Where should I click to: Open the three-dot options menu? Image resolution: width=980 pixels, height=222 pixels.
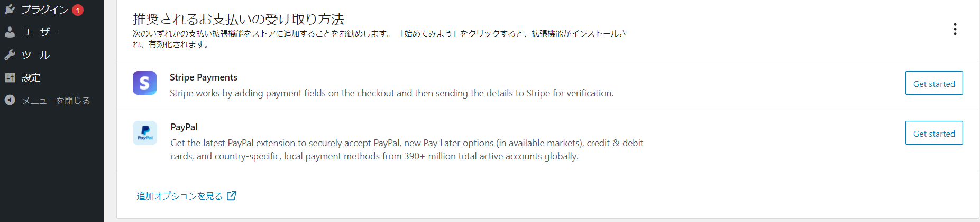tap(955, 29)
